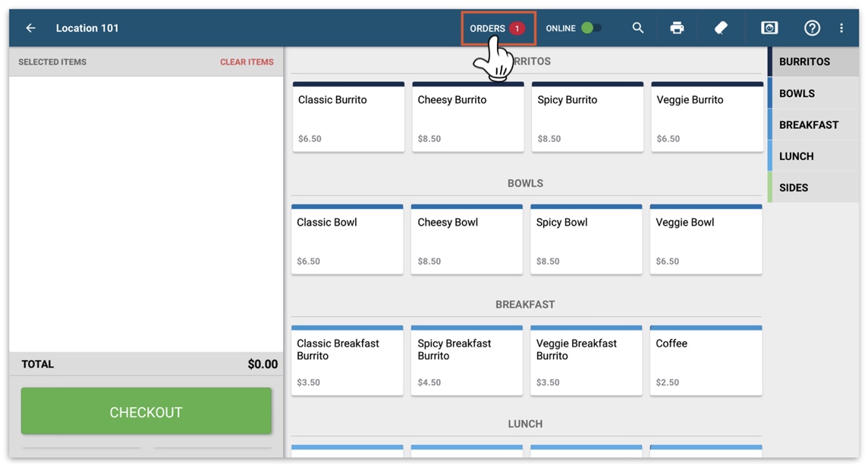
Task: Jump to the Burritos category tab
Action: click(813, 61)
